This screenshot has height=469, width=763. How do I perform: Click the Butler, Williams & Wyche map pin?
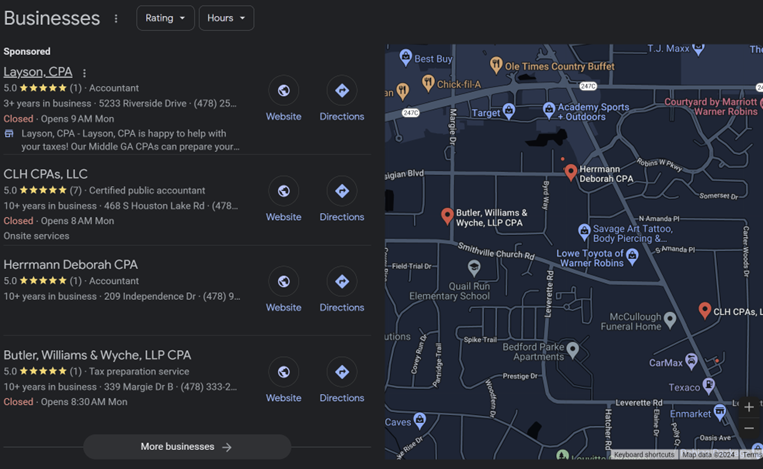(447, 215)
